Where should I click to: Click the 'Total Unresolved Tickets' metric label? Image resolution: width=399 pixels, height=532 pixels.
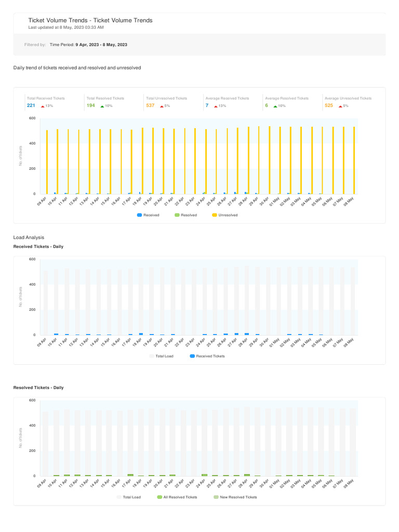point(167,98)
